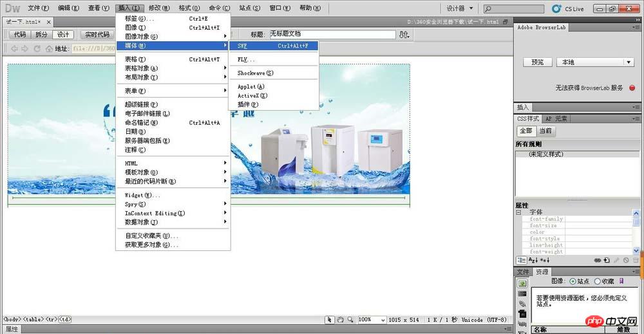
Task: Click 超级链接 in the Insert menu
Action: pos(141,104)
